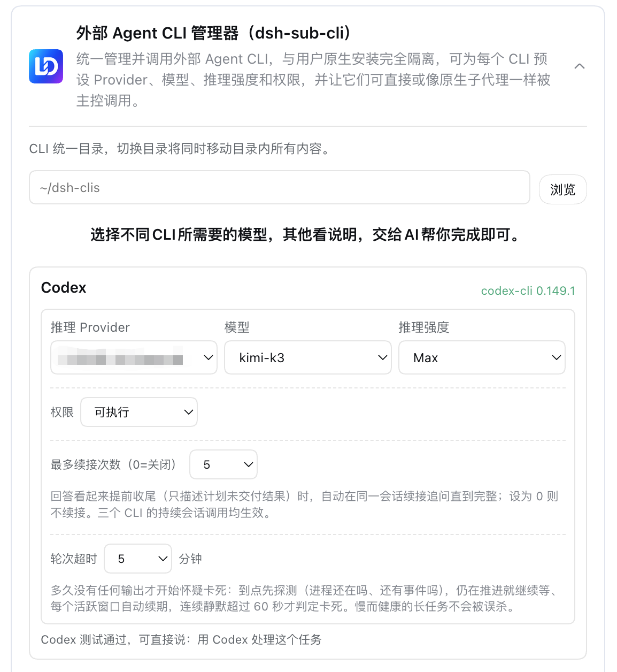
Task: Click the codex-cli 0.149.1 version text
Action: click(x=528, y=291)
